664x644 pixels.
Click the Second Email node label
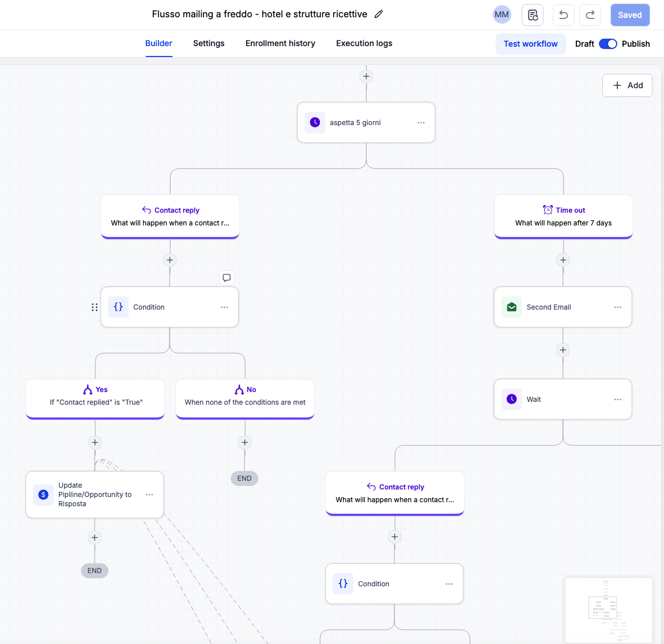tap(549, 307)
